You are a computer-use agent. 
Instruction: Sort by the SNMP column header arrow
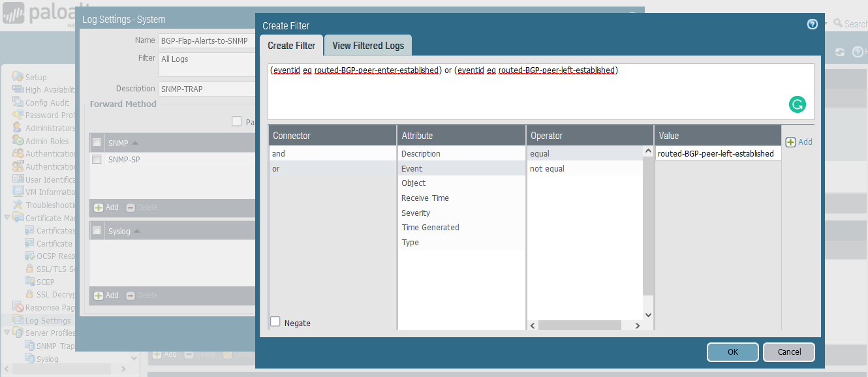(x=135, y=143)
